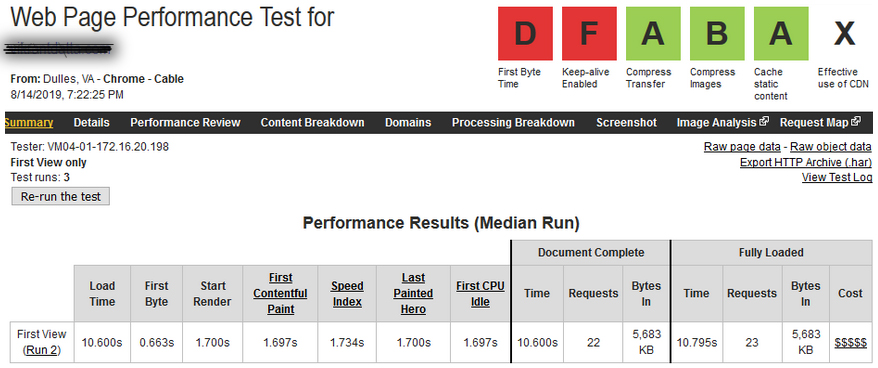Click the Fully Loaded time 10.795s

pyautogui.click(x=697, y=342)
